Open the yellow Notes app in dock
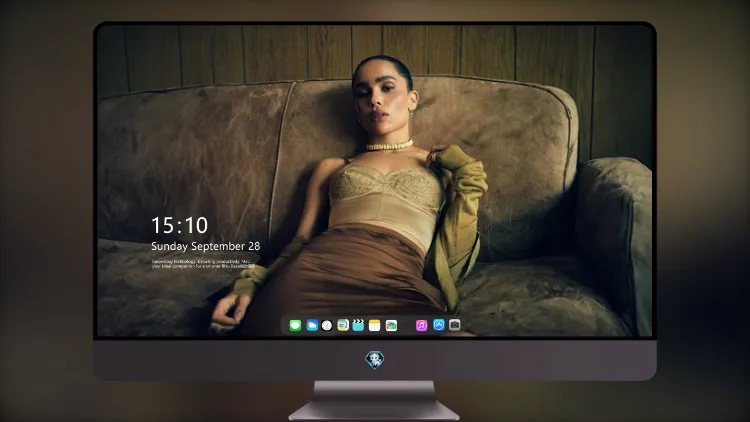750x422 pixels. (x=375, y=325)
